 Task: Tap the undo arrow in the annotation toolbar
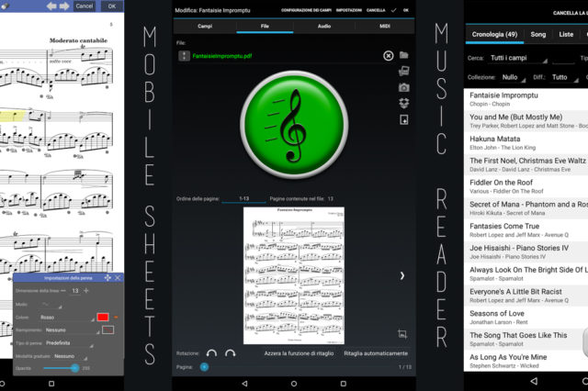(51, 6)
